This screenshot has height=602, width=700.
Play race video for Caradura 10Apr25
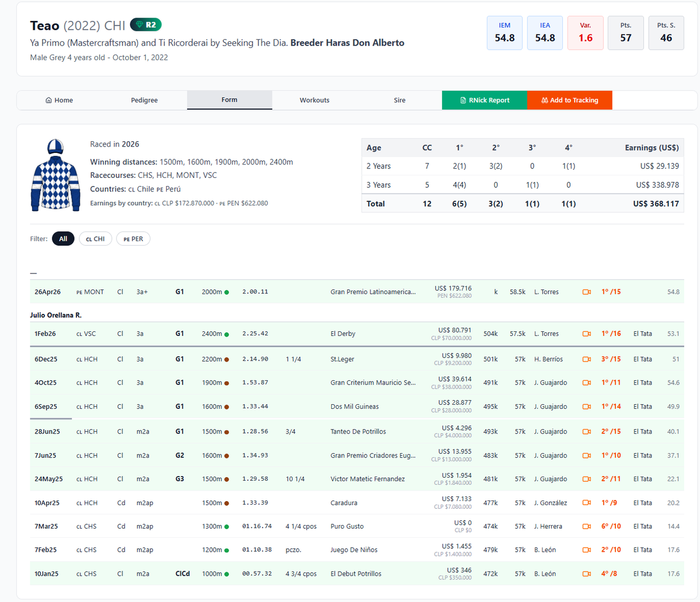coord(587,503)
